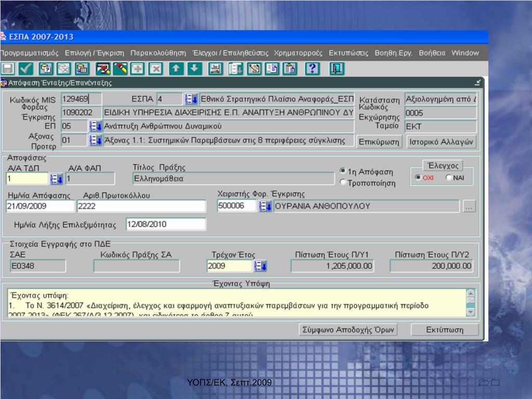Image resolution: width=532 pixels, height=399 pixels.
Task: Click the Τίτλος Πράξης field Ελληνομάθεια
Action: (x=233, y=179)
